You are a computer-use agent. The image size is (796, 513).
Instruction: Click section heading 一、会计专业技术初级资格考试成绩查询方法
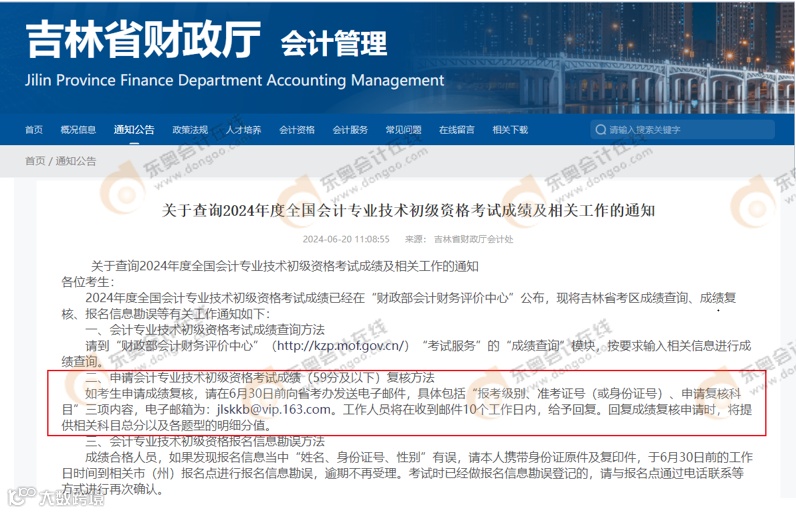click(205, 330)
